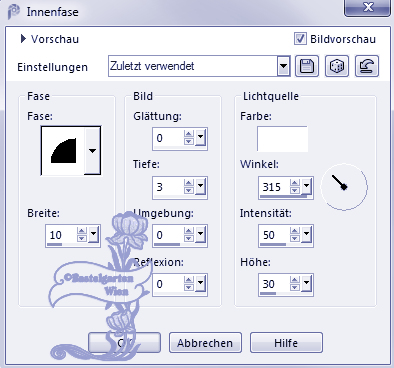Open the Fase bevel shape picker arrow
This screenshot has height=368, width=394.
[x=92, y=150]
